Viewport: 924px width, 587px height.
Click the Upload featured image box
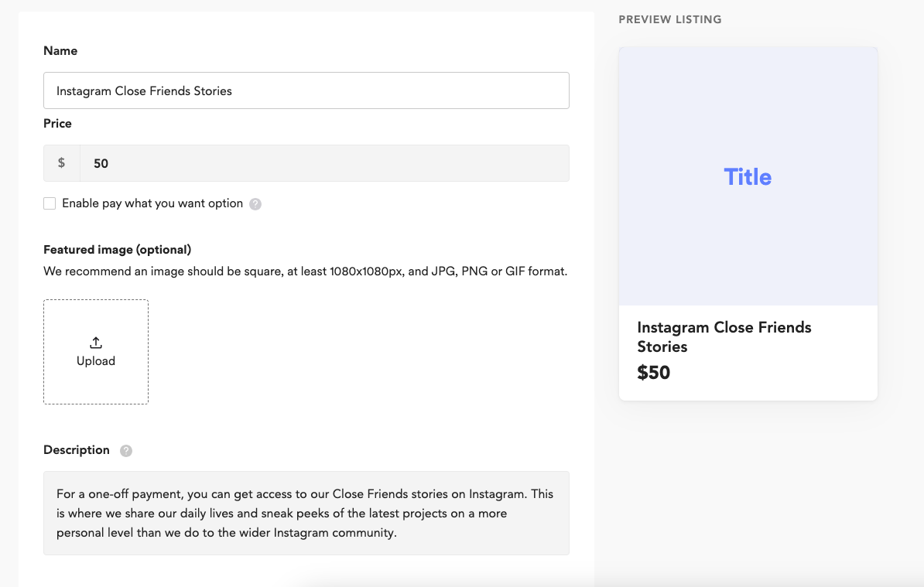click(96, 352)
